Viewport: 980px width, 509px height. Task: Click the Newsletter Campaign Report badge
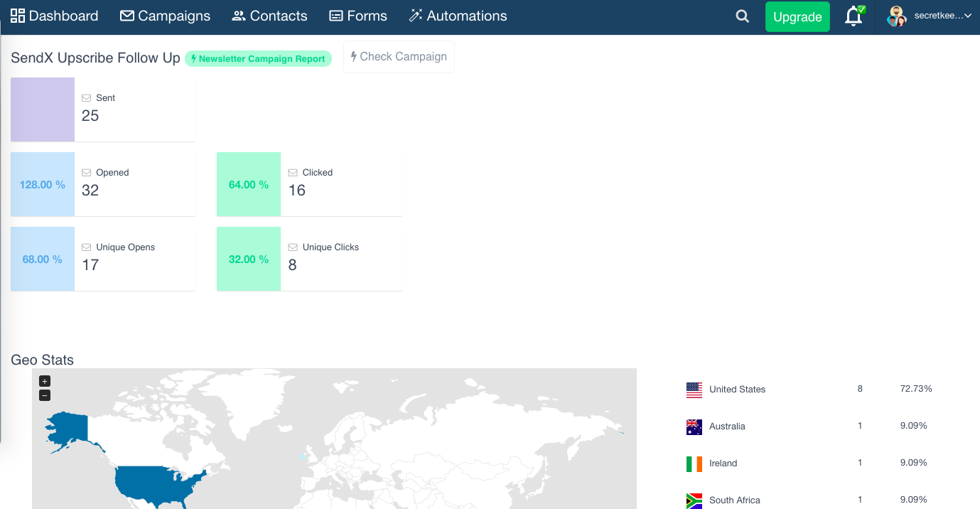(258, 59)
